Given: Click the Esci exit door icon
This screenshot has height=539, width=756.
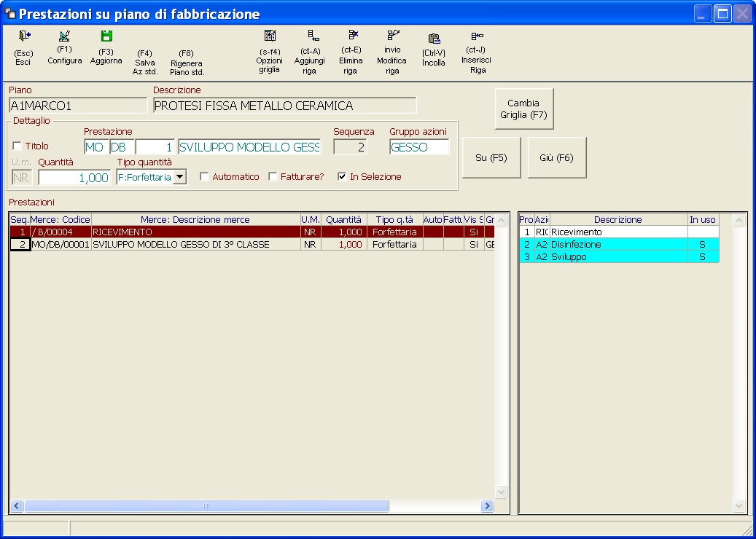Looking at the screenshot, I should click(x=23, y=36).
